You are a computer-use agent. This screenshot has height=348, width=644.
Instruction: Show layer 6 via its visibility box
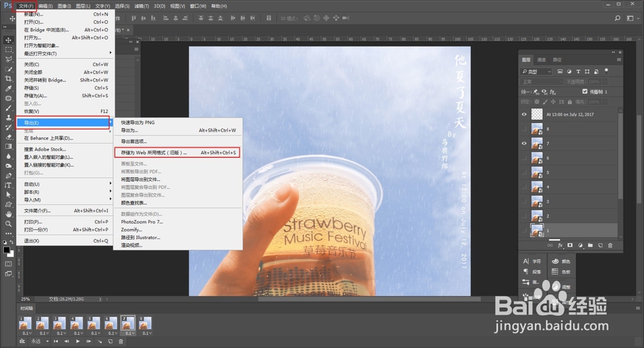point(524,158)
